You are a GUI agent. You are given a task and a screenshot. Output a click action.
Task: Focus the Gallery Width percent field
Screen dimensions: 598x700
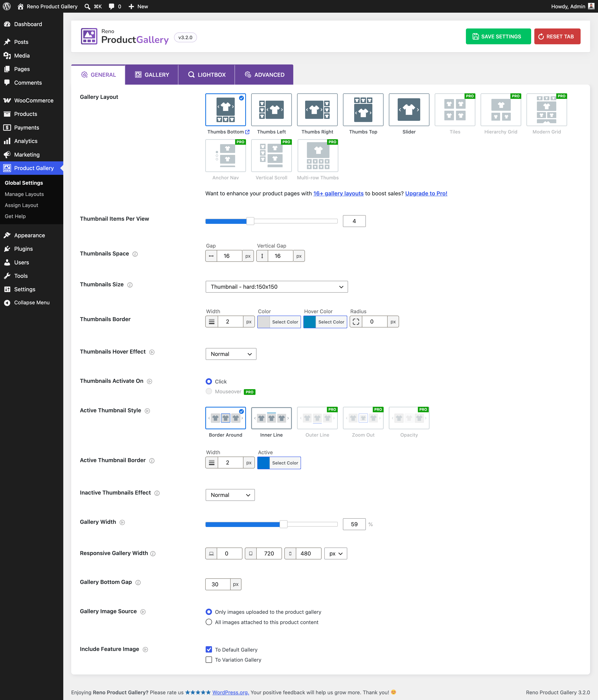click(354, 524)
